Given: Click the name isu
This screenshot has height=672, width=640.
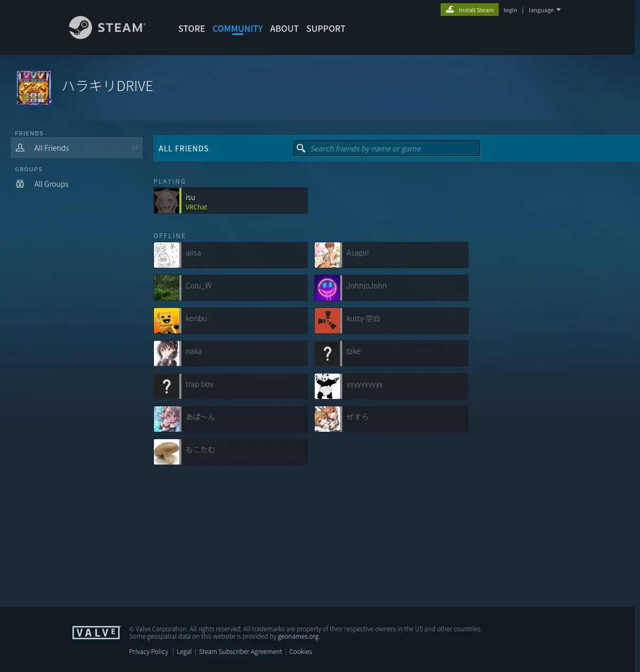Looking at the screenshot, I should pyautogui.click(x=190, y=197).
